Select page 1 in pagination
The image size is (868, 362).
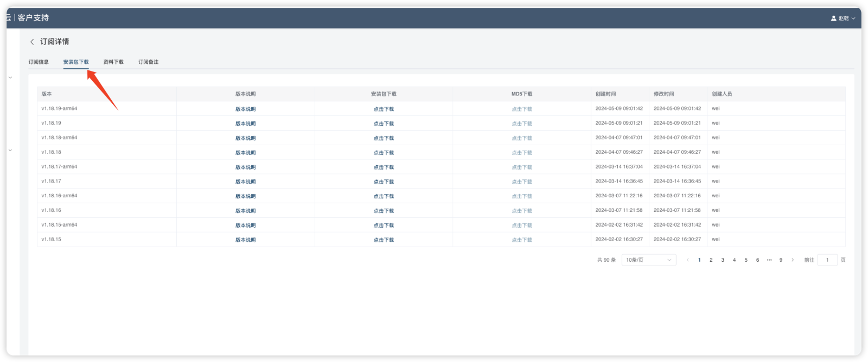699,260
